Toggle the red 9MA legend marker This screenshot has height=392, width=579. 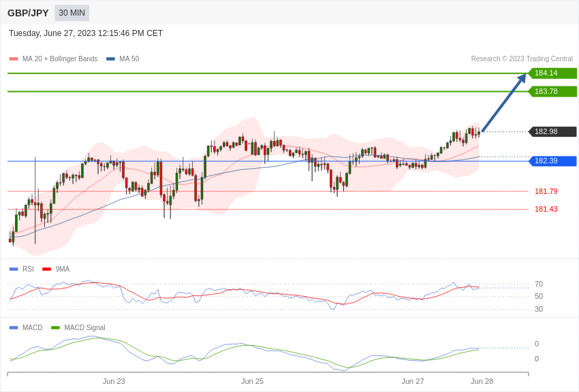[46, 269]
